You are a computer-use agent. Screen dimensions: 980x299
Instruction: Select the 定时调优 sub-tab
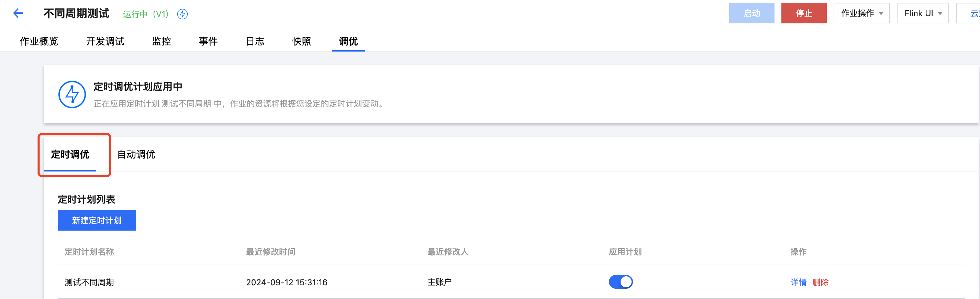70,154
